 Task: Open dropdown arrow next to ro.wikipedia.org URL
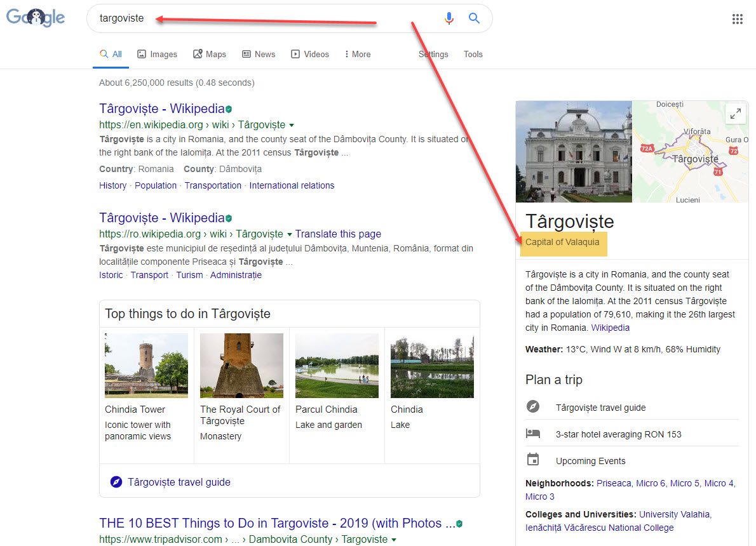click(x=290, y=234)
